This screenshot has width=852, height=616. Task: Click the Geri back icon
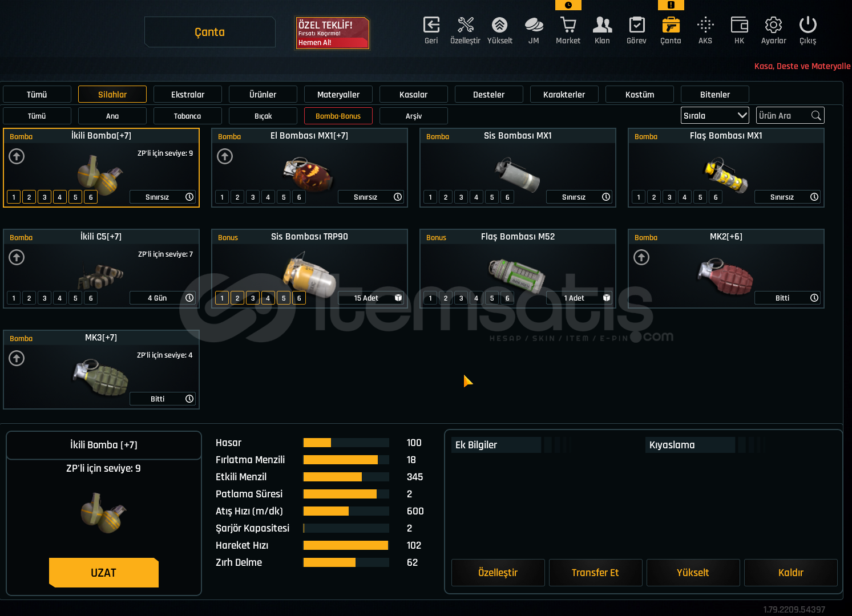coord(431,26)
